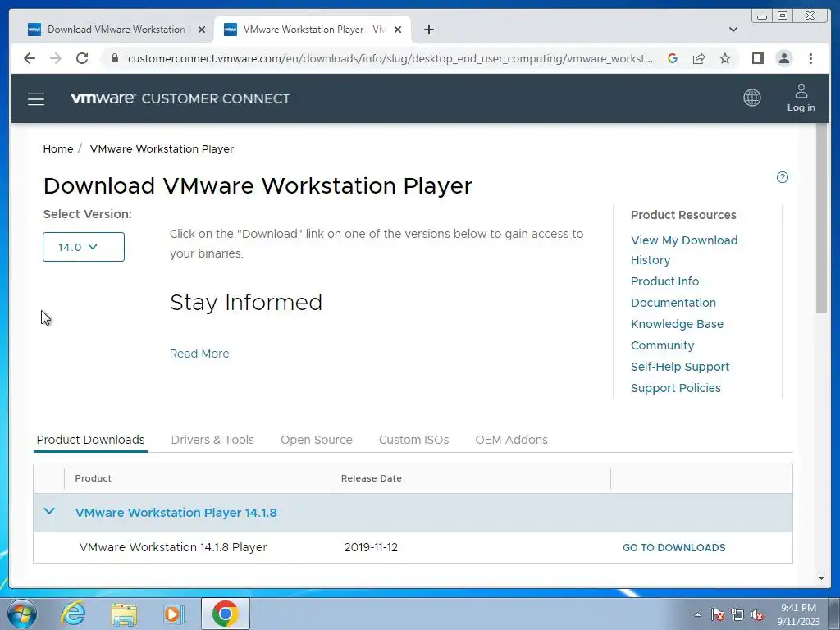The width and height of the screenshot is (840, 630).
Task: Click the address bar URL field
Action: click(390, 58)
